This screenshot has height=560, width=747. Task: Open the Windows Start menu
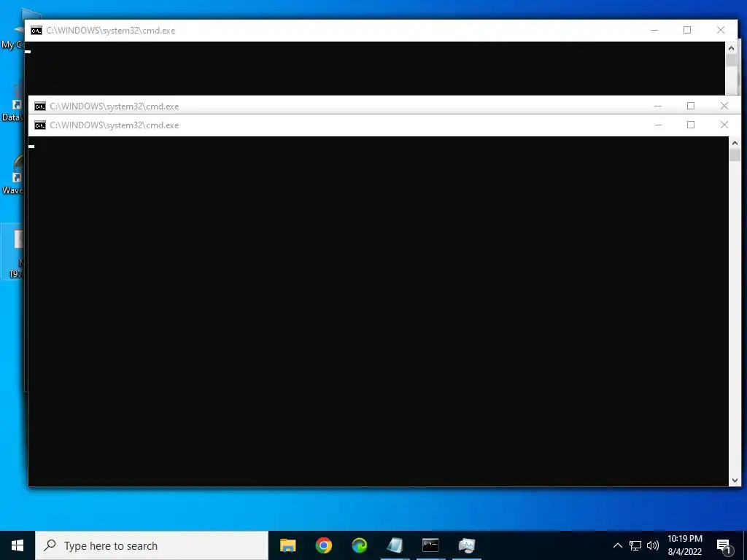pyautogui.click(x=18, y=545)
